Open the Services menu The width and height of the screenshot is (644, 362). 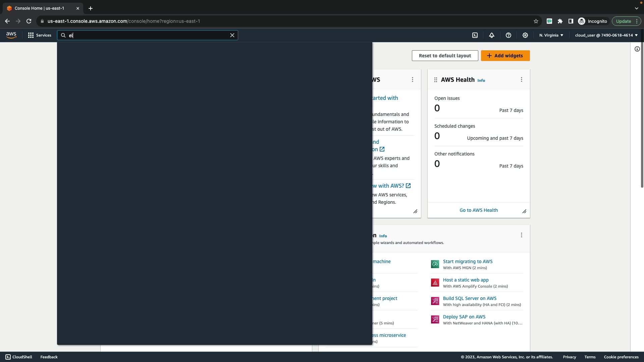click(x=40, y=35)
